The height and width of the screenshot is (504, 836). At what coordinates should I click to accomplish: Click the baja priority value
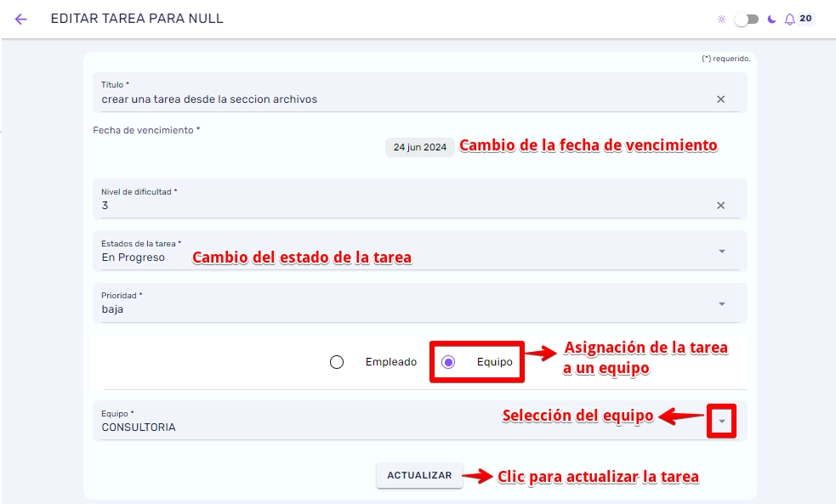pyautogui.click(x=112, y=309)
